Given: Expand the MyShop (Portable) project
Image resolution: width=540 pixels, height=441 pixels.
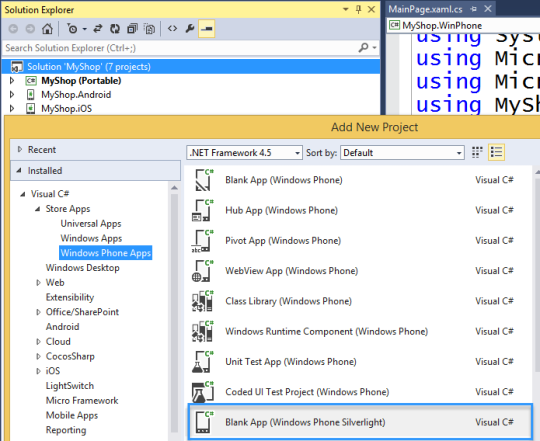Looking at the screenshot, I should pos(12,81).
